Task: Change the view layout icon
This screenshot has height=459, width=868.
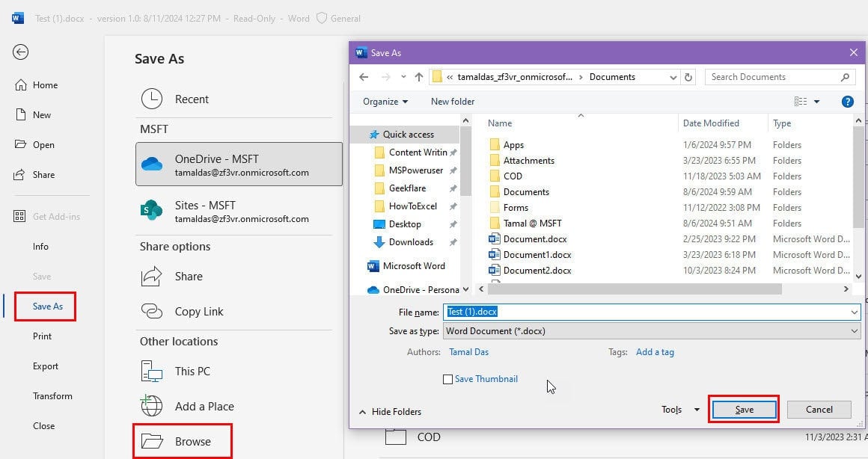Action: (801, 101)
